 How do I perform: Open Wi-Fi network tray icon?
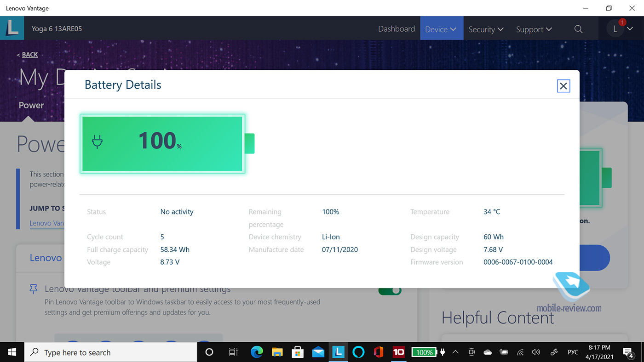coord(520,352)
